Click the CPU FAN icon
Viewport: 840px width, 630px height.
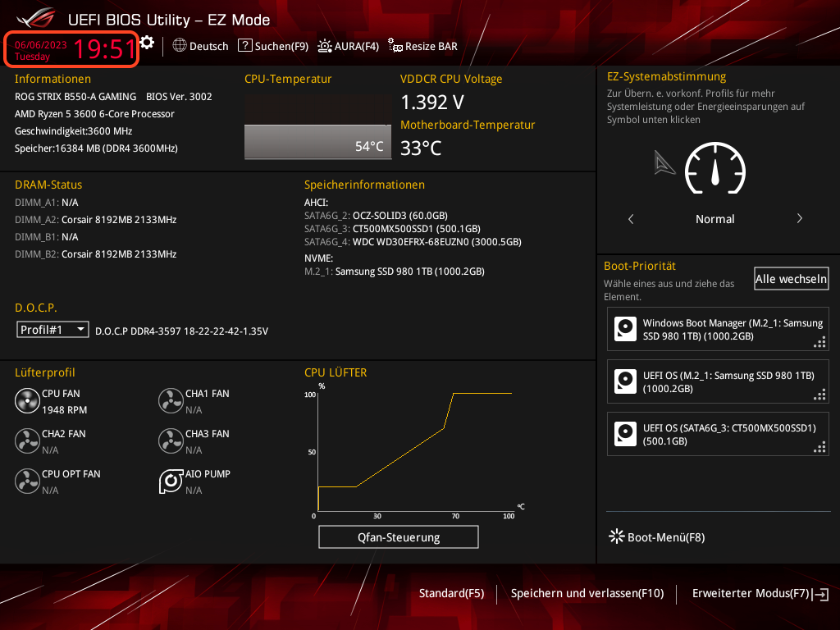point(27,400)
